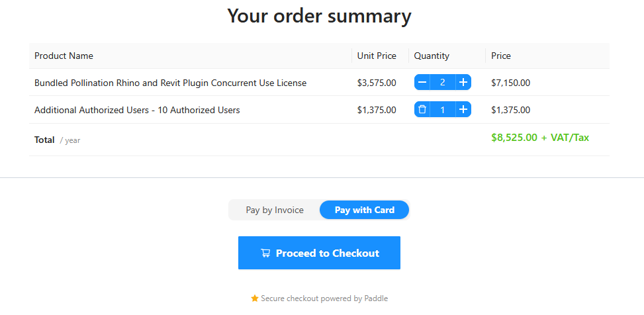Click the Price column header
Screen dimensions: 644x315
point(501,56)
